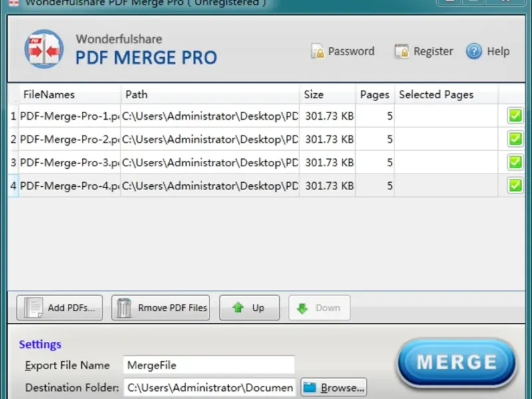Click the pages value 5 in row 1
The width and height of the screenshot is (532, 399).
[390, 116]
